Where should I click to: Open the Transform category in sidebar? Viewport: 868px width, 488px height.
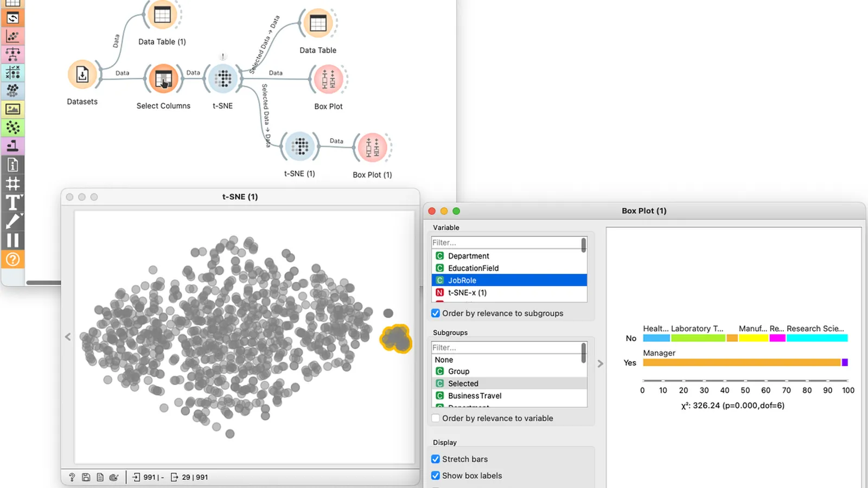[x=13, y=18]
